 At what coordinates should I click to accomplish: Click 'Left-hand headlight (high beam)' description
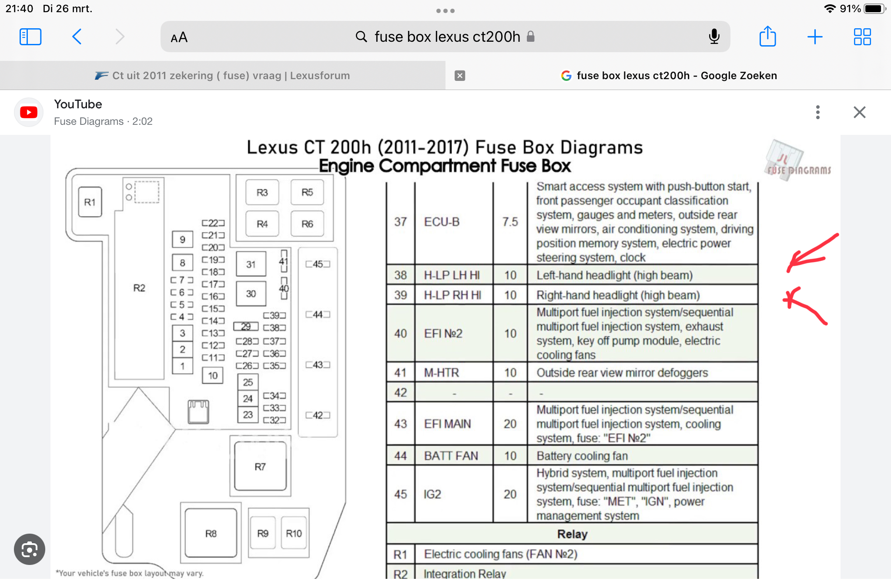point(614,275)
